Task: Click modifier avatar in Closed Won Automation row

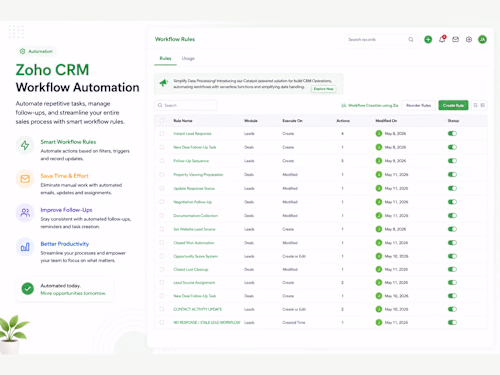Action: [x=379, y=243]
